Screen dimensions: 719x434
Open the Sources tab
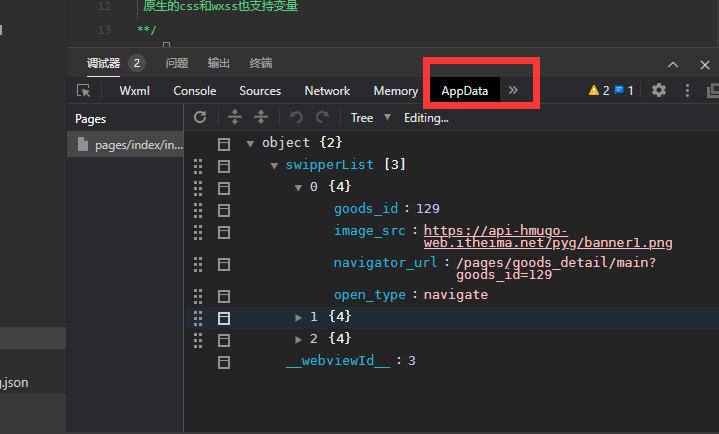tap(260, 91)
